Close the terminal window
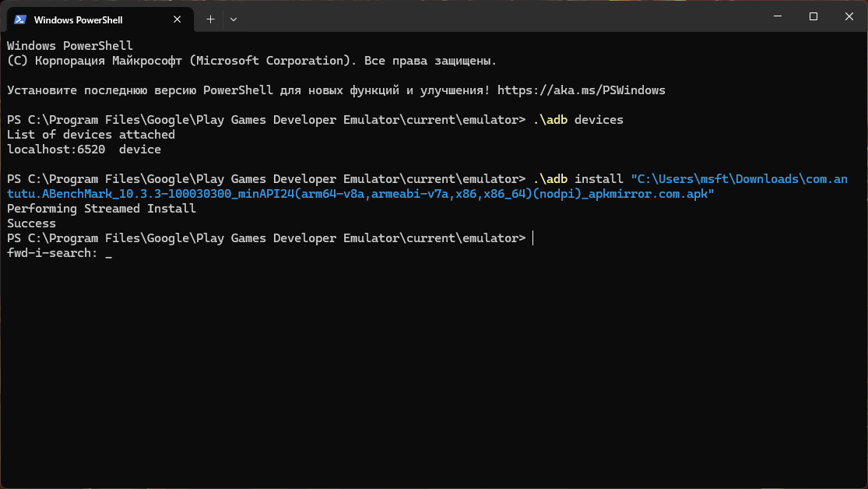Image resolution: width=868 pixels, height=489 pixels. [849, 16]
